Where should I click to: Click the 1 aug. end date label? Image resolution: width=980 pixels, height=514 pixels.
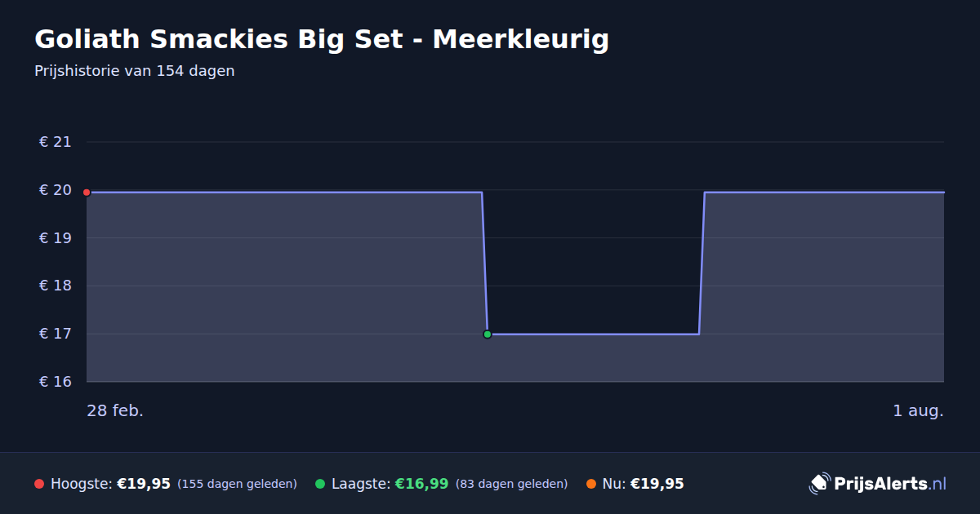pos(918,410)
